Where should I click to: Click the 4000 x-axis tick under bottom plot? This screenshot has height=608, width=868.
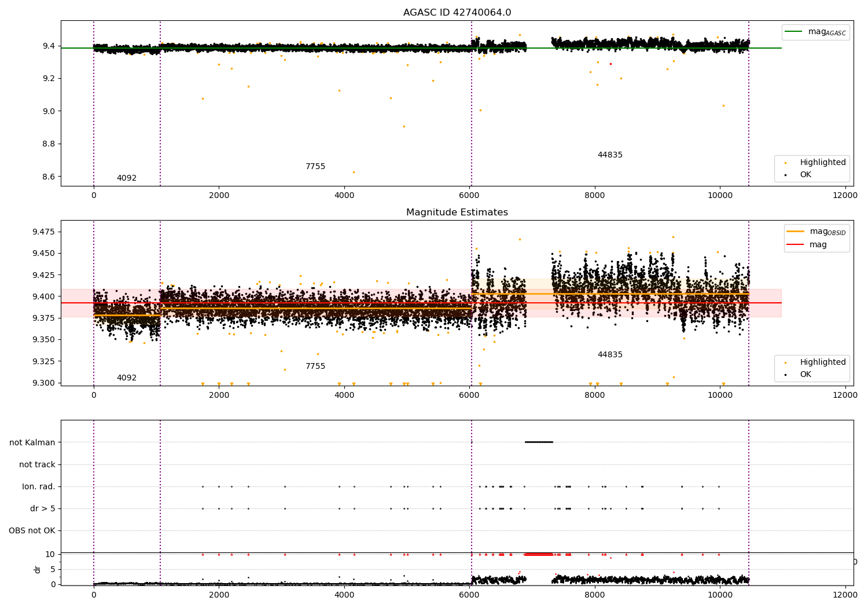(344, 595)
